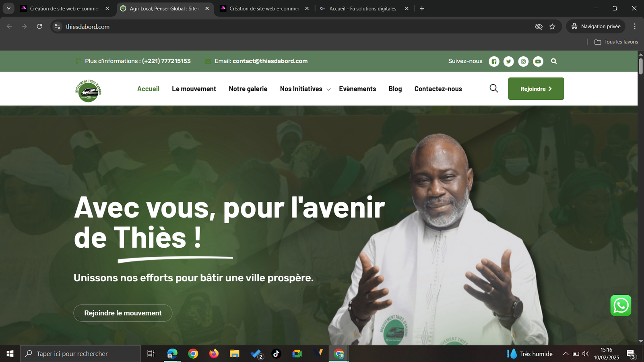Go to Le mouvement menu item

point(194,89)
